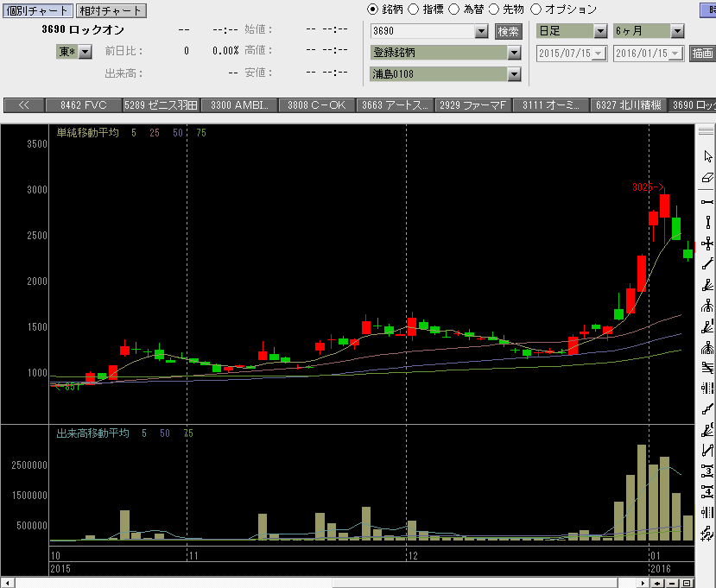The image size is (716, 588).
Task: Select the オプション radio button
Action: [x=535, y=9]
